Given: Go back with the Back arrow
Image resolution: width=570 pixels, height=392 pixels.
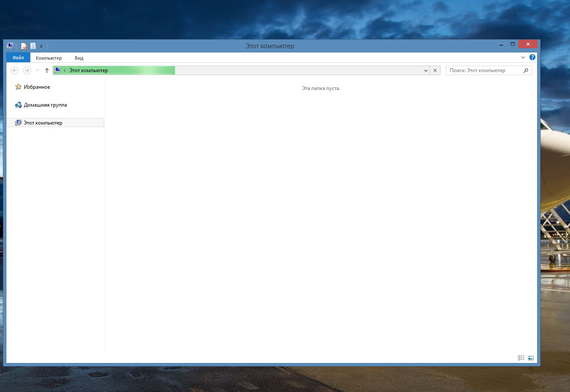Looking at the screenshot, I should pyautogui.click(x=15, y=70).
